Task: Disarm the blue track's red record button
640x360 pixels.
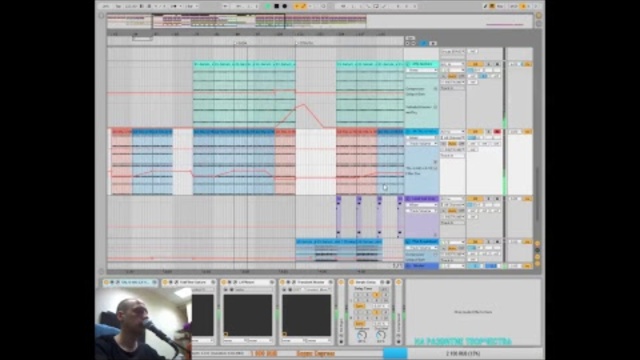Action: [497, 131]
